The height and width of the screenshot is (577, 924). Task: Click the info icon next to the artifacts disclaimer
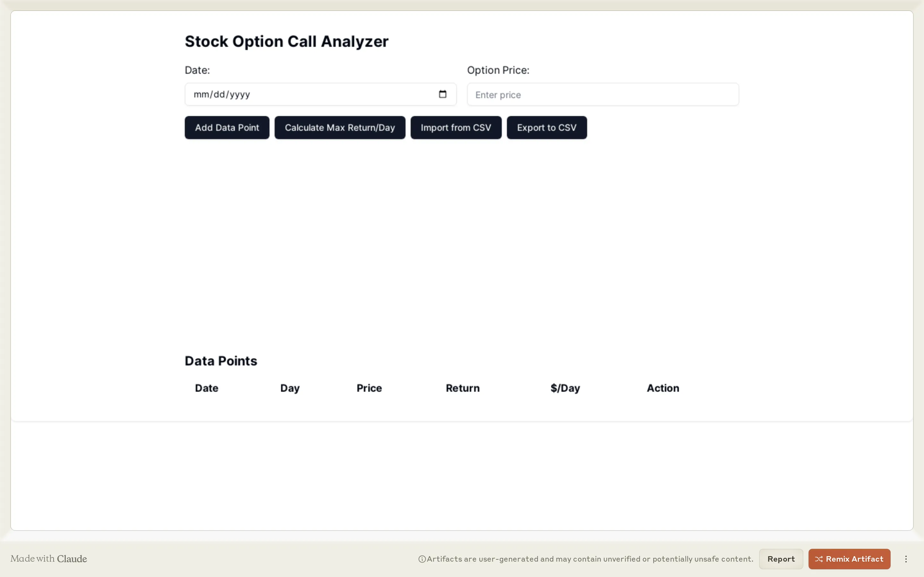tap(422, 559)
